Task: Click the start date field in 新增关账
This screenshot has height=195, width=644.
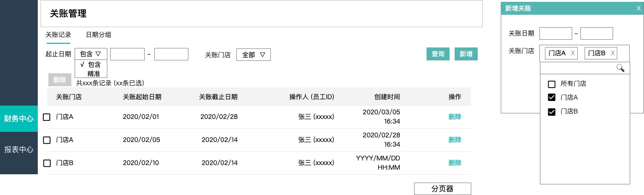Action: (x=556, y=33)
